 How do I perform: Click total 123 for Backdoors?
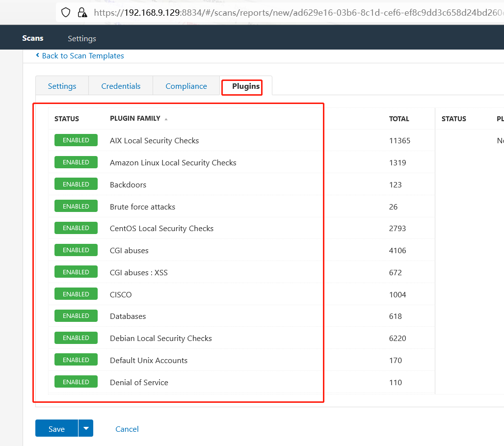pyautogui.click(x=396, y=185)
